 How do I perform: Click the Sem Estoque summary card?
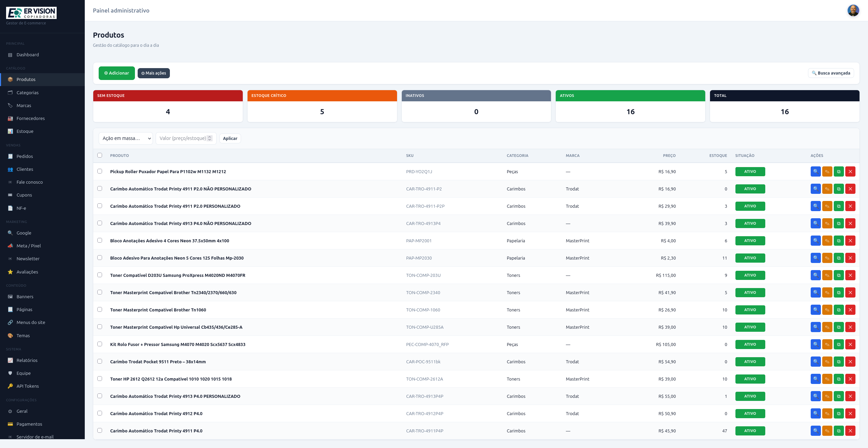(168, 106)
